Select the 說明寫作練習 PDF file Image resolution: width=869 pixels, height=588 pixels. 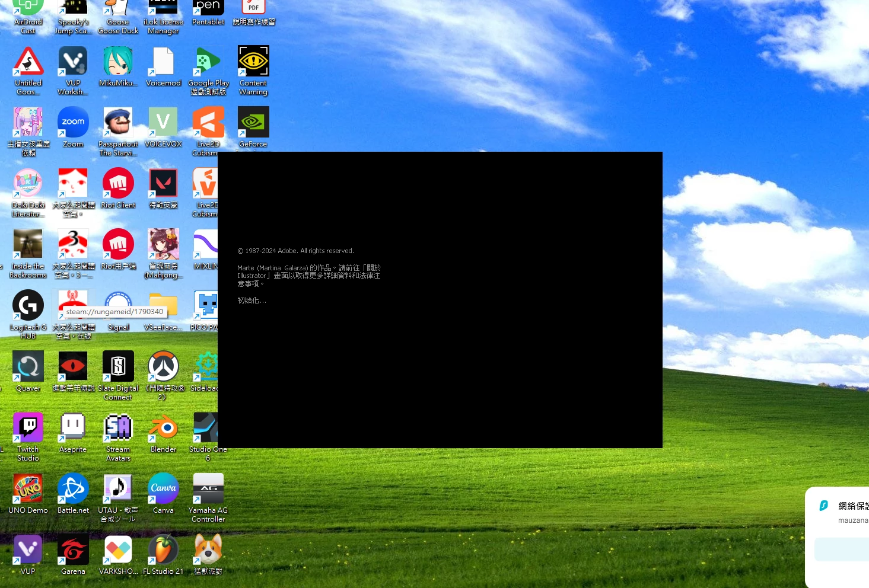(x=253, y=13)
